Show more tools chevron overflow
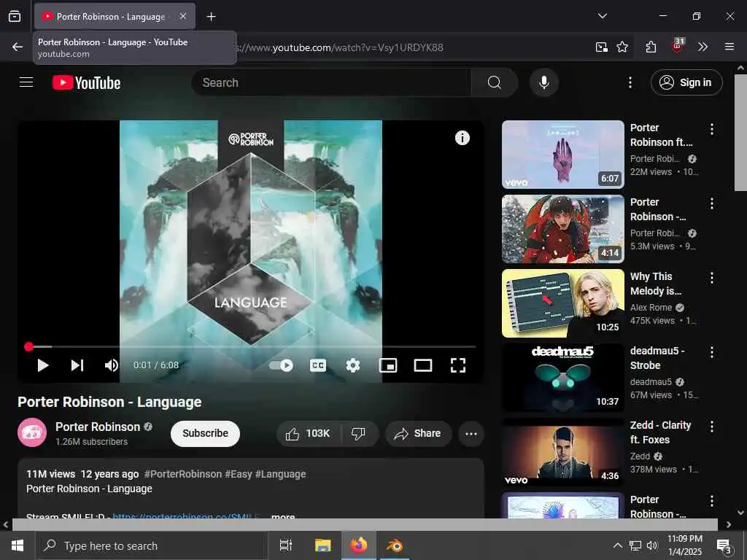 tap(703, 47)
